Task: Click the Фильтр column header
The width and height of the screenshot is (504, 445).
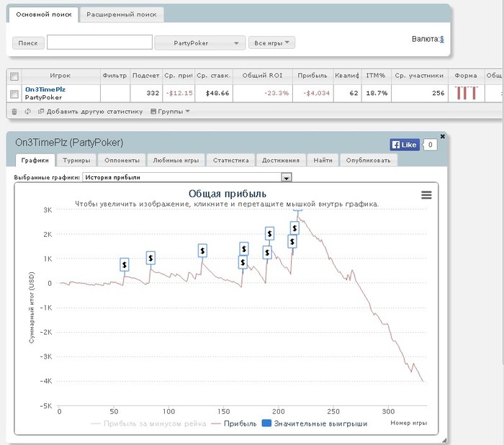Action: tap(114, 76)
